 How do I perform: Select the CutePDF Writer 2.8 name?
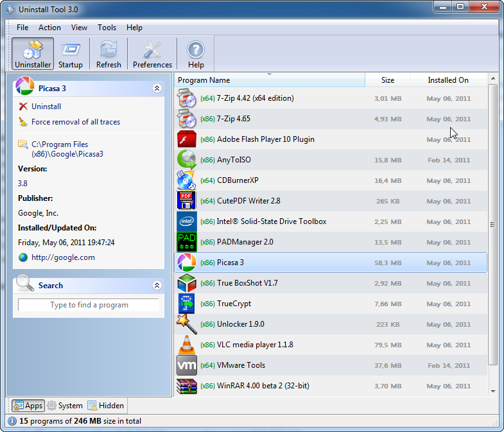[x=248, y=201]
